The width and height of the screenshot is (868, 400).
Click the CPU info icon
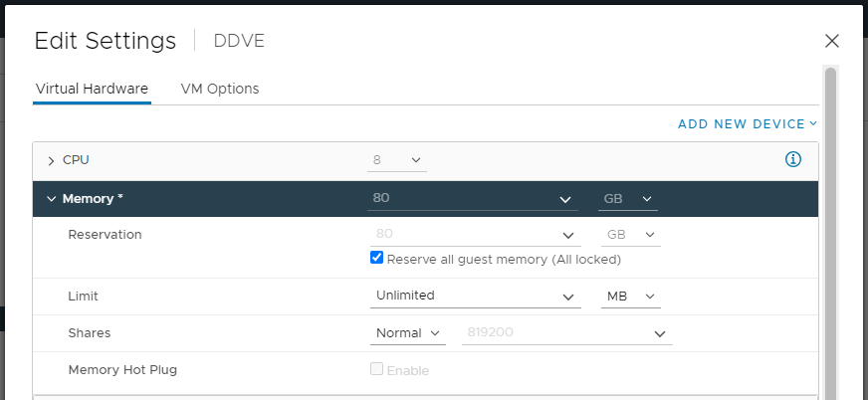[x=793, y=159]
